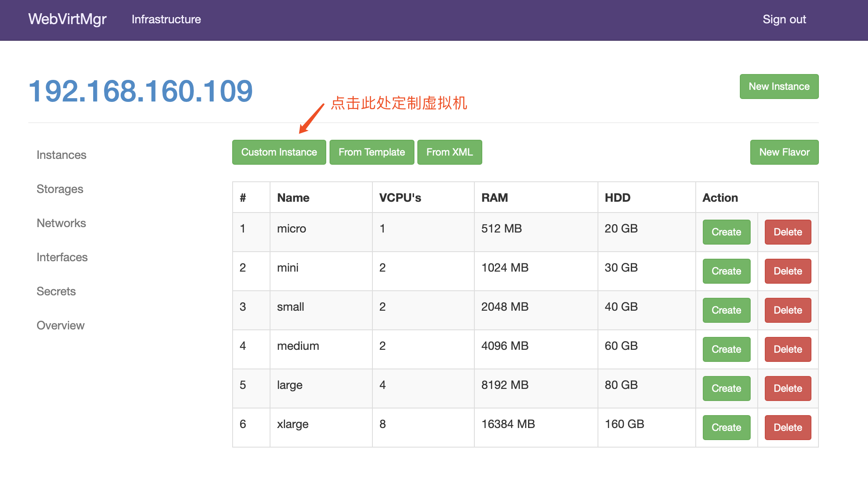
Task: Open the From Template option
Action: (x=372, y=152)
